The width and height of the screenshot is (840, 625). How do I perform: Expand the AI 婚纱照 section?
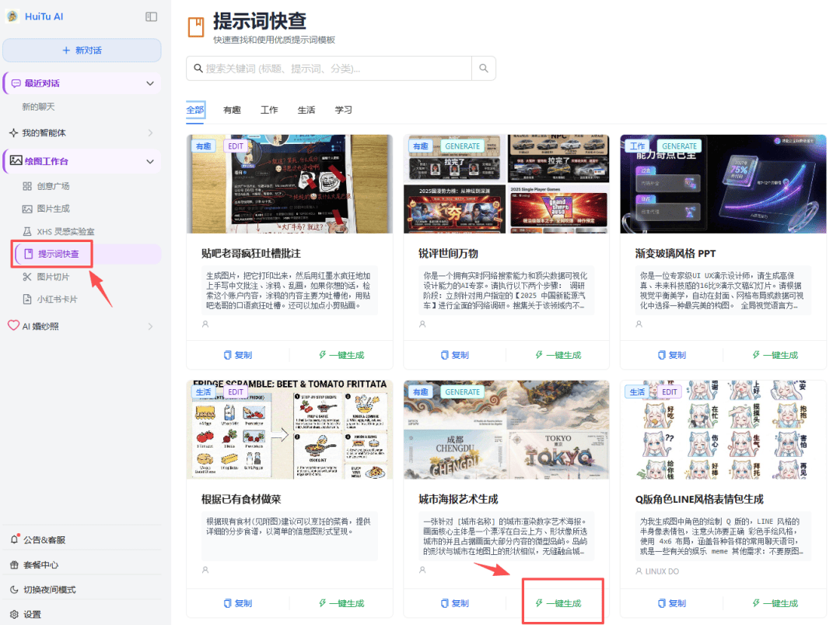150,326
